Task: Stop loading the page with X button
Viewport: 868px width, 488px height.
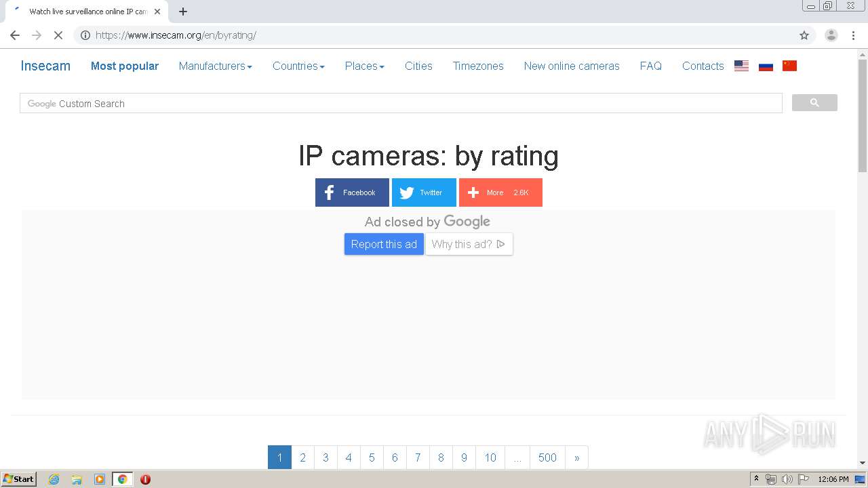Action: point(58,35)
